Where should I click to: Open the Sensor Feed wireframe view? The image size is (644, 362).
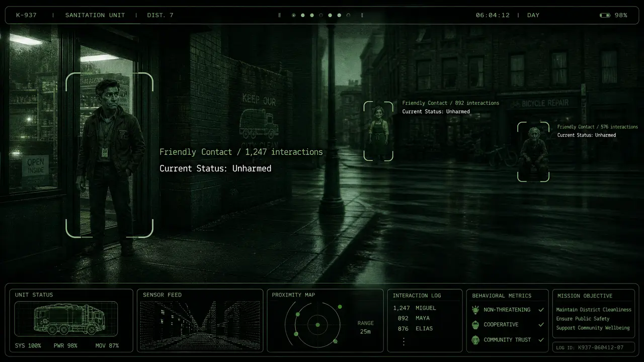coord(200,325)
